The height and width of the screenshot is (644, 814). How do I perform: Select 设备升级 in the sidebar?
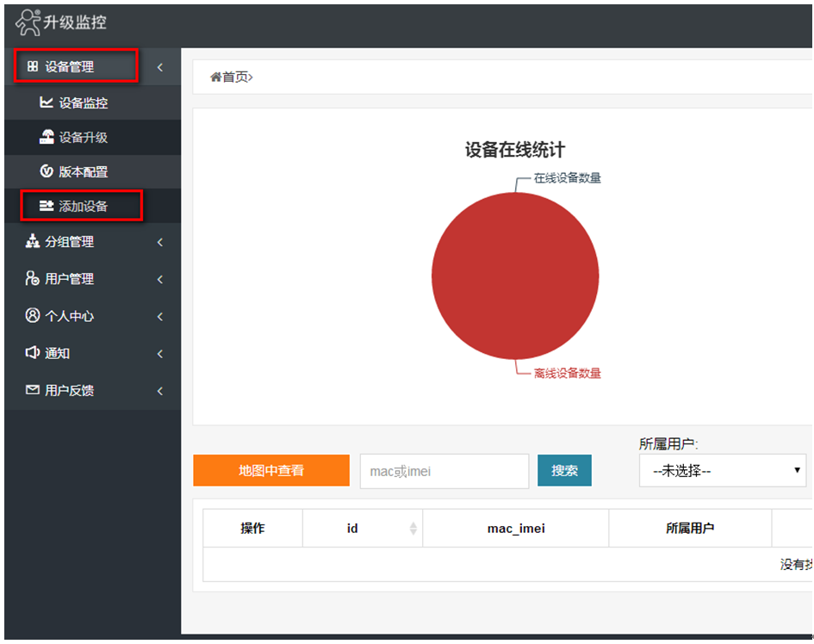pos(83,138)
